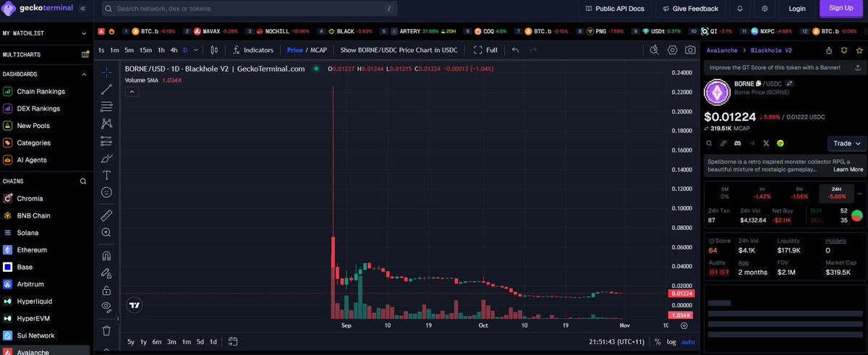Toggle stay in drawing mode
868x355 pixels.
tap(106, 273)
